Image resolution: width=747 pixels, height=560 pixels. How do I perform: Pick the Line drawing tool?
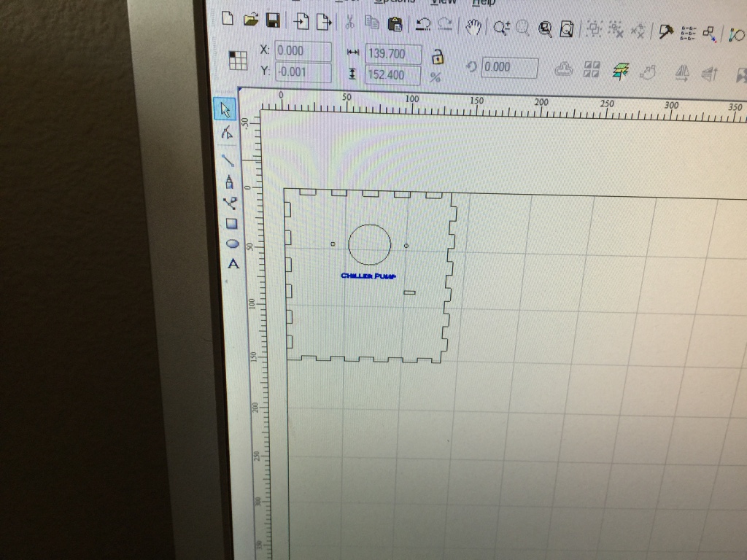[x=228, y=160]
